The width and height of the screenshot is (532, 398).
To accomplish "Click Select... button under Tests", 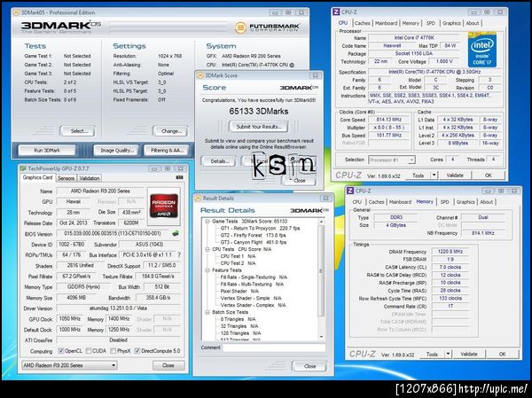I will (78, 131).
